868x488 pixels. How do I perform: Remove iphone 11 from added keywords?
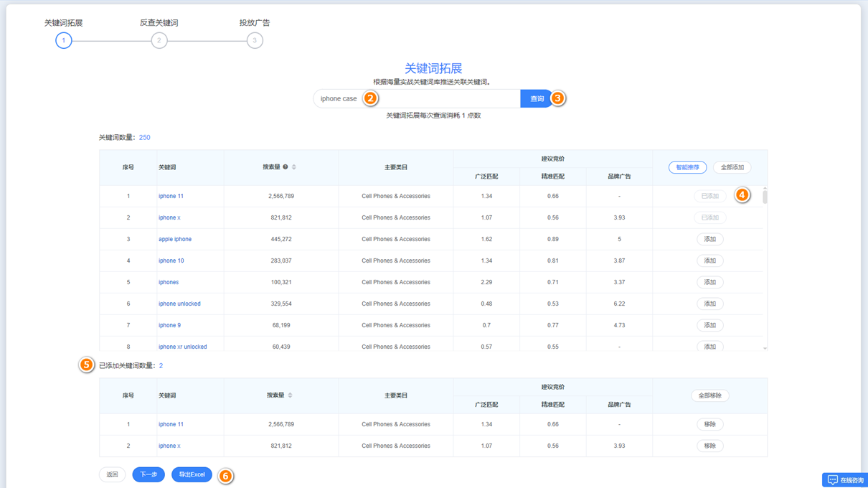pyautogui.click(x=709, y=424)
